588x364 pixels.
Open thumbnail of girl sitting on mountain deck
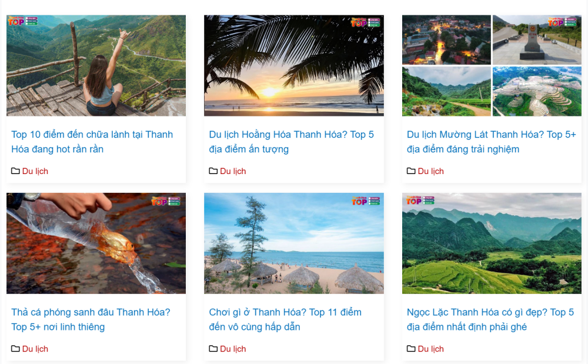(96, 66)
